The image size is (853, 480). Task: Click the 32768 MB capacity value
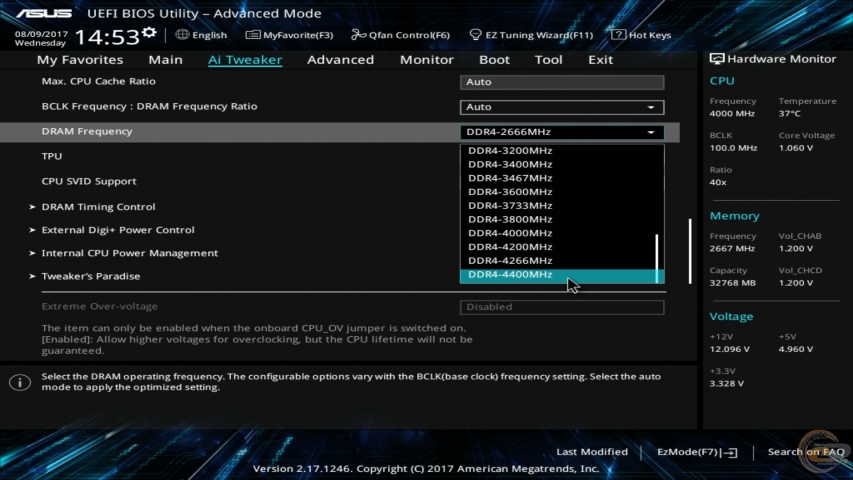732,283
